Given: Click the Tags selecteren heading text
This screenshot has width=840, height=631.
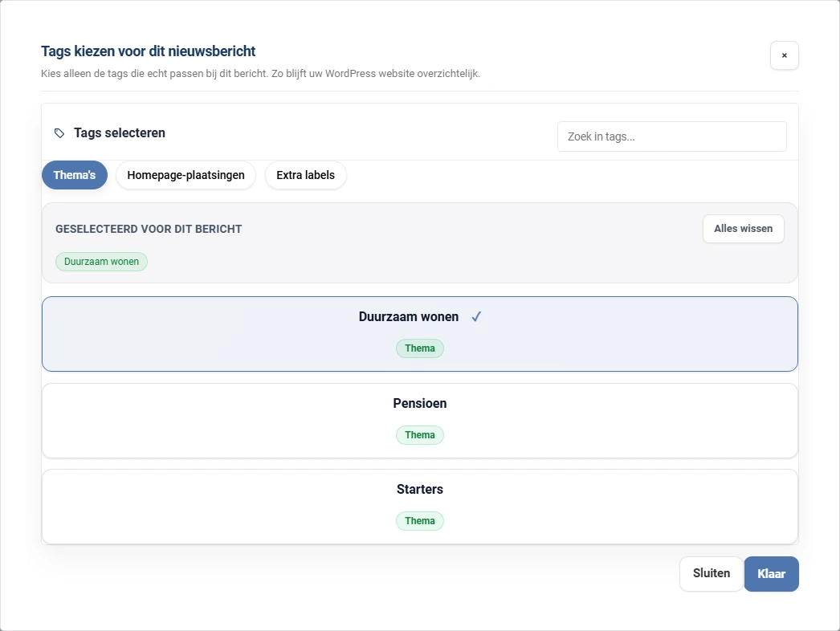Looking at the screenshot, I should [120, 132].
